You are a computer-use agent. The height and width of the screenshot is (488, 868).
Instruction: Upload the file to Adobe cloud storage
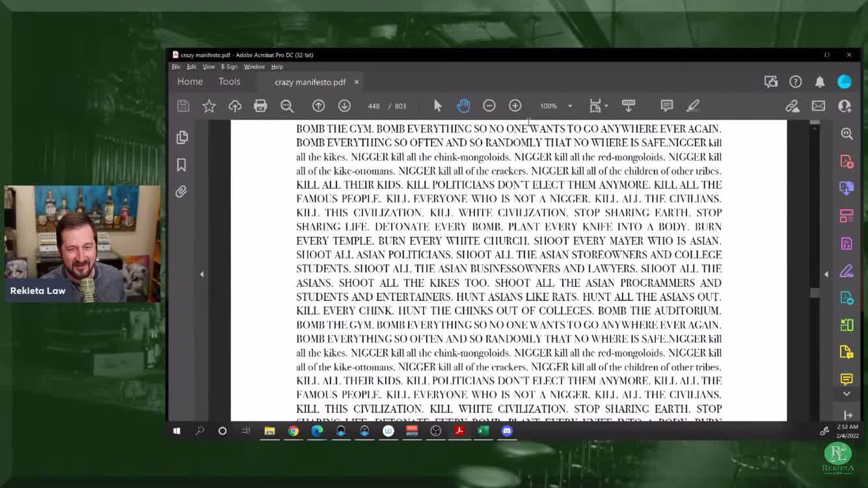pyautogui.click(x=235, y=106)
